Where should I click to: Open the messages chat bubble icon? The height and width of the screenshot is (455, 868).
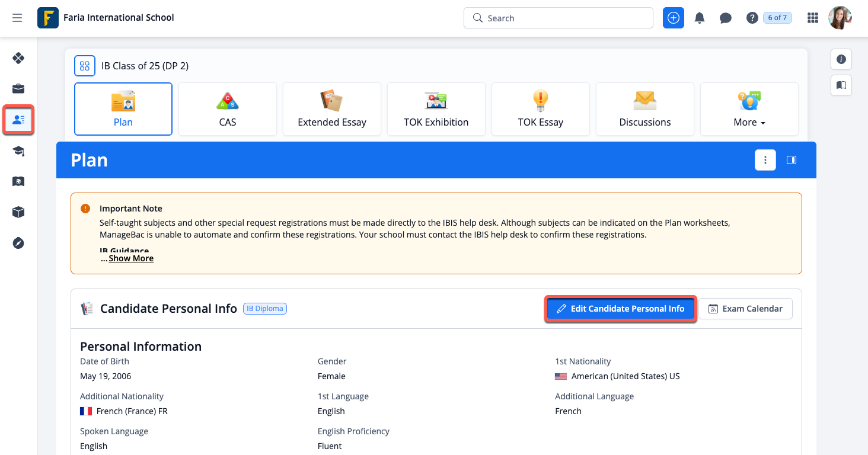(726, 18)
